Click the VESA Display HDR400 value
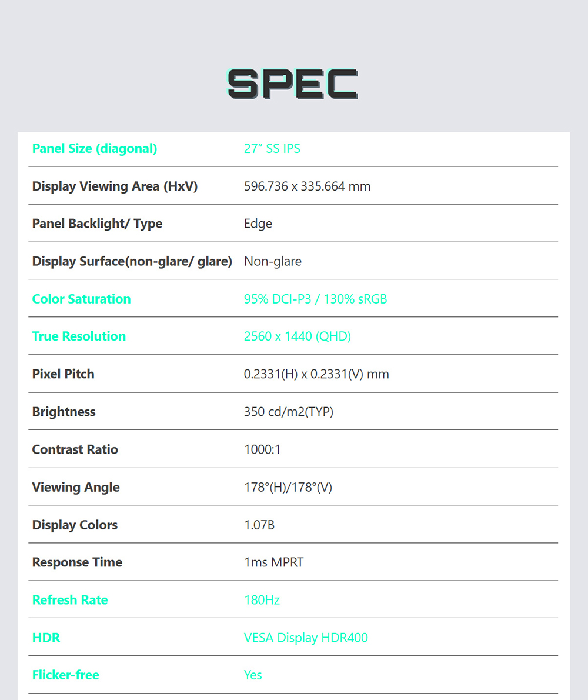This screenshot has width=588, height=700. click(x=306, y=638)
